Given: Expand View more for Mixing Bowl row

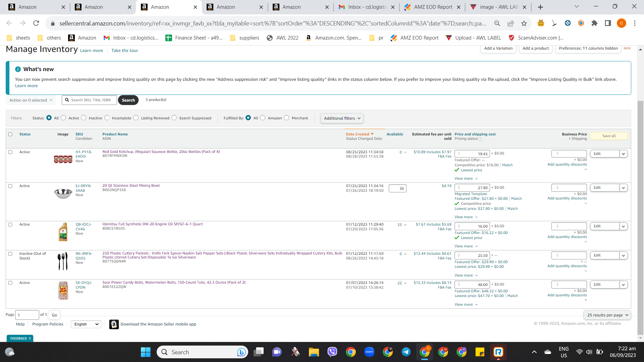Looking at the screenshot, I should click(x=466, y=217).
